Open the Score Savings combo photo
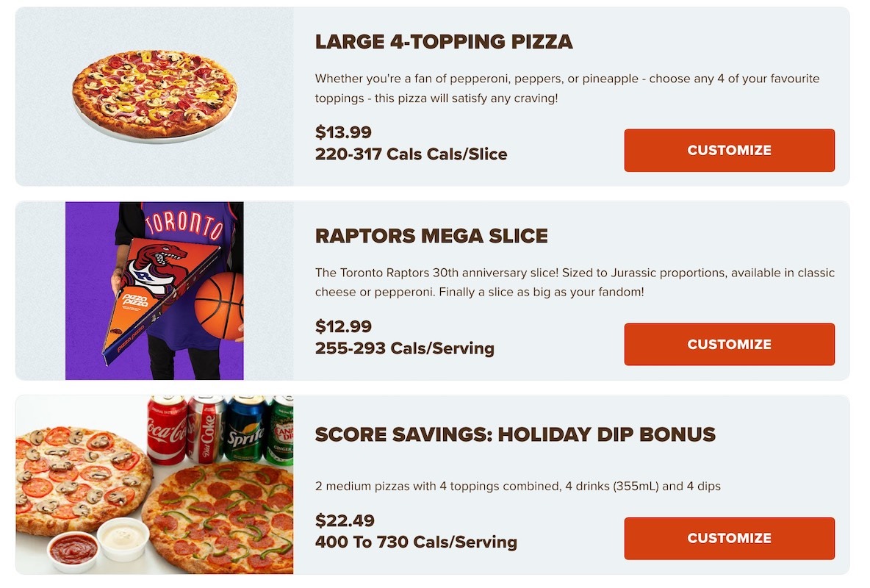The height and width of the screenshot is (588, 870). [154, 485]
